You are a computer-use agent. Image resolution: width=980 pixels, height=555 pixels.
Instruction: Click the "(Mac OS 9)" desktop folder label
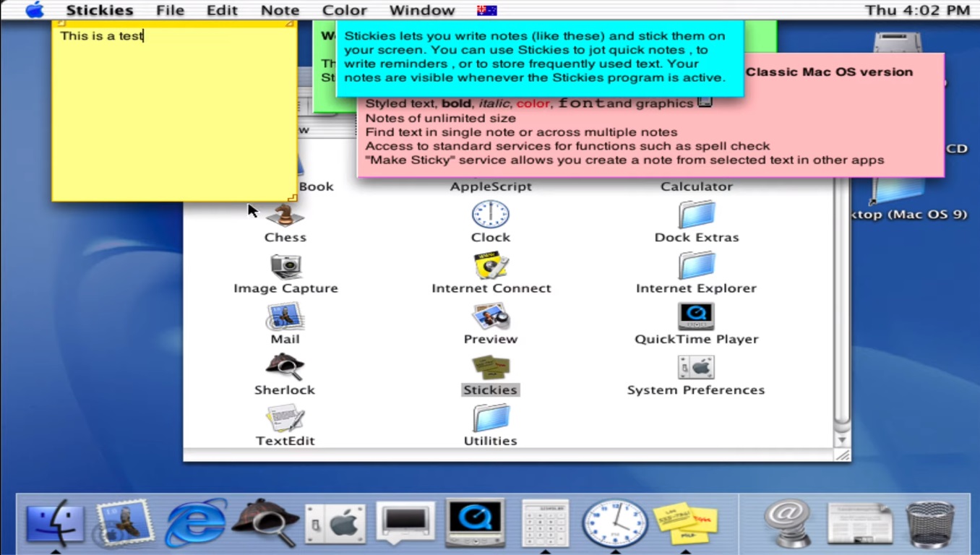click(x=909, y=215)
